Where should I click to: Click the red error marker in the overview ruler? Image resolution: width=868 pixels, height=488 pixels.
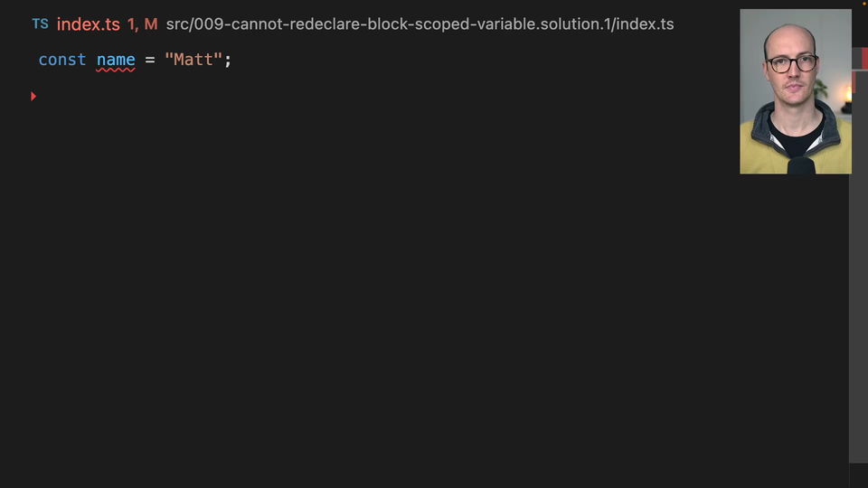click(x=863, y=58)
